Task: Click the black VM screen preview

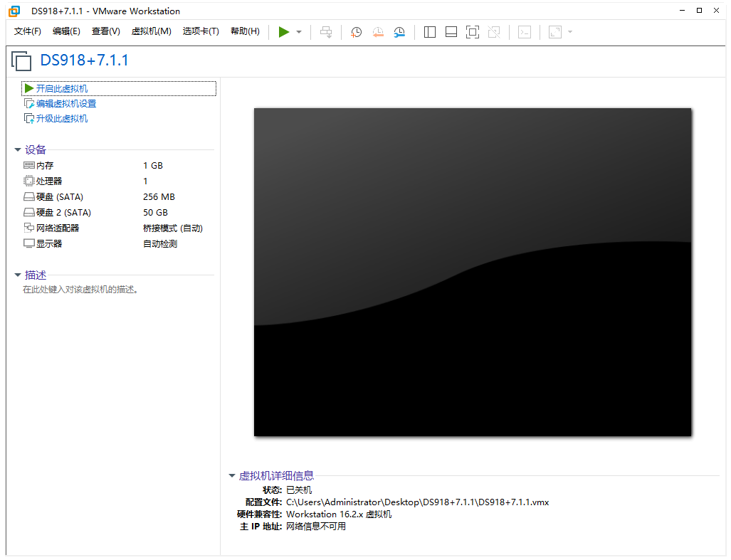Action: coord(472,272)
